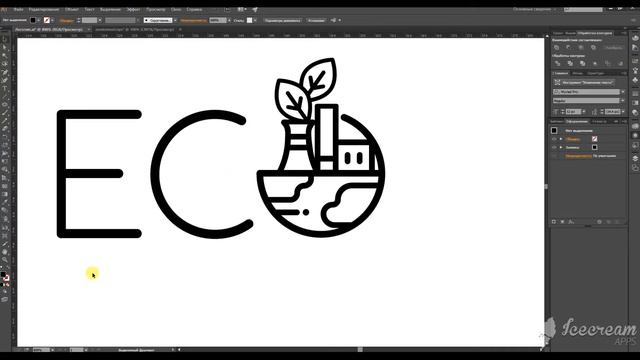Select the Zoom magnifier tool
Screen dimensions: 640x360
[x=4, y=260]
